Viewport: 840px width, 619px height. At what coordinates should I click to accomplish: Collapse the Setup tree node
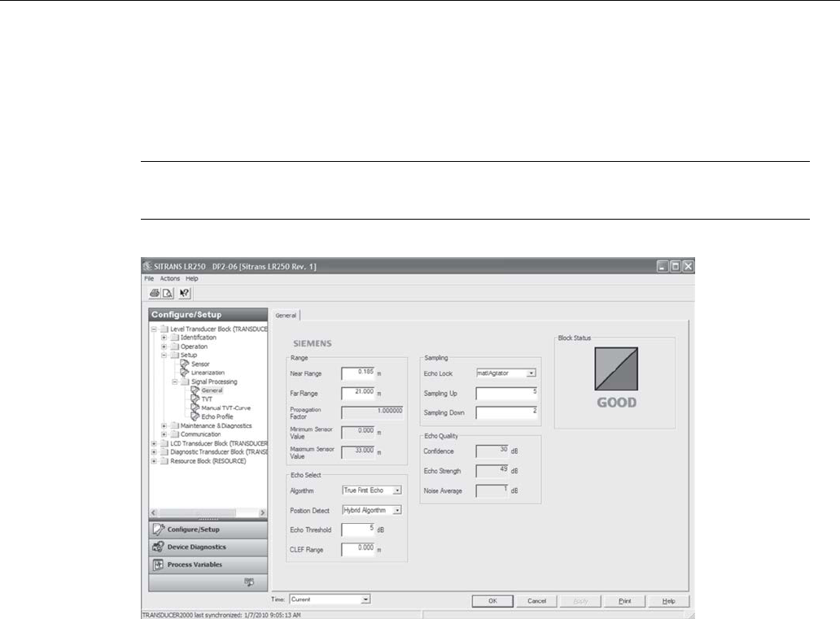pyautogui.click(x=164, y=355)
